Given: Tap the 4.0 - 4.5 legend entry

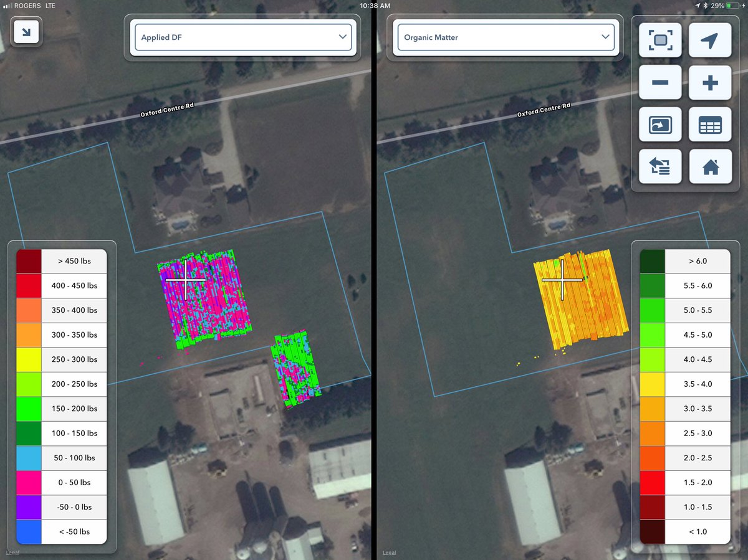Looking at the screenshot, I should click(x=685, y=359).
